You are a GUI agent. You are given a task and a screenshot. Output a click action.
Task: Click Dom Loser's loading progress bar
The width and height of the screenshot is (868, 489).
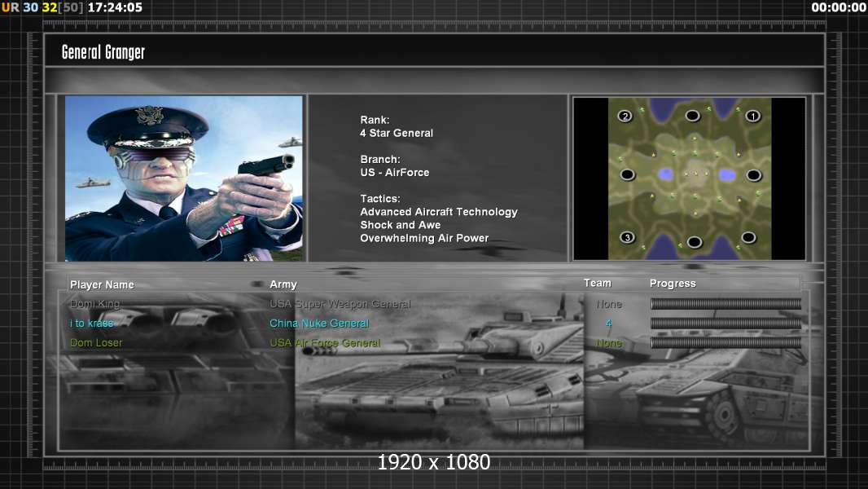[726, 343]
